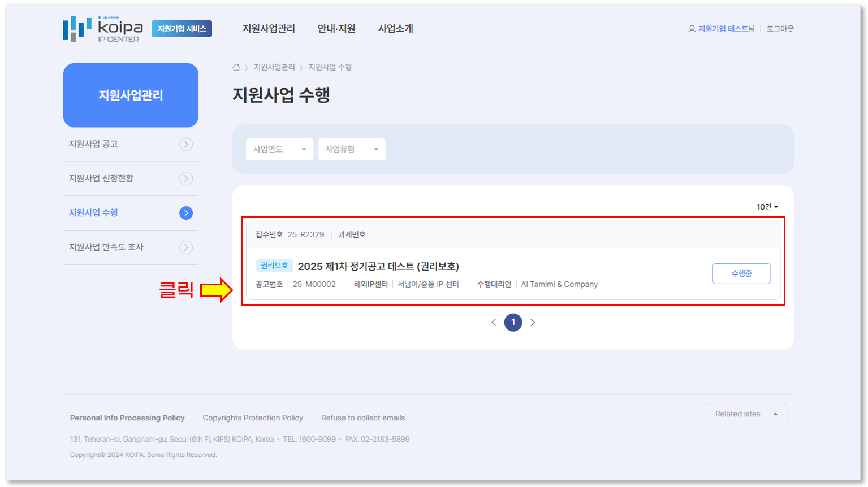Click the 지원사업관리 breadcrumb link
This screenshot has height=487, width=868.
tap(274, 67)
